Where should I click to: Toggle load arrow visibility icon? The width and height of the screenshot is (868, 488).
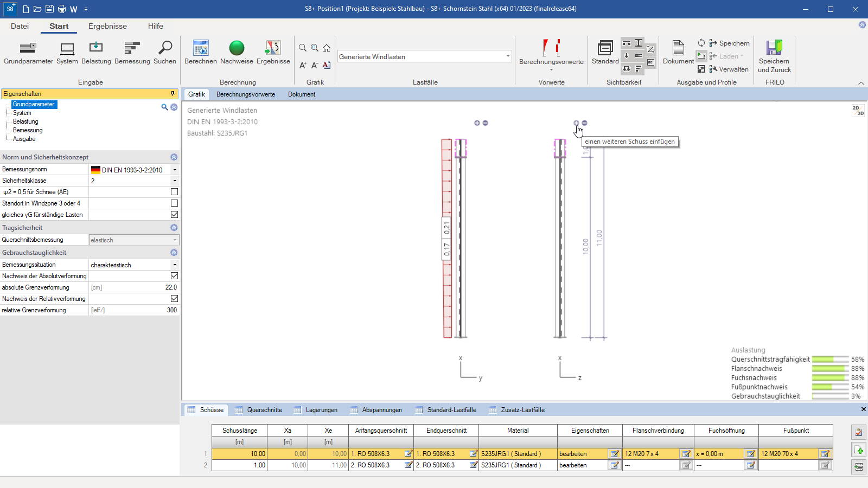pos(627,56)
